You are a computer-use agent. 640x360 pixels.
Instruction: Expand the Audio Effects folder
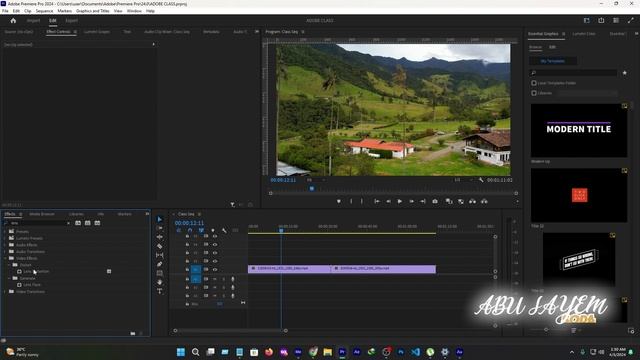pyautogui.click(x=5, y=245)
